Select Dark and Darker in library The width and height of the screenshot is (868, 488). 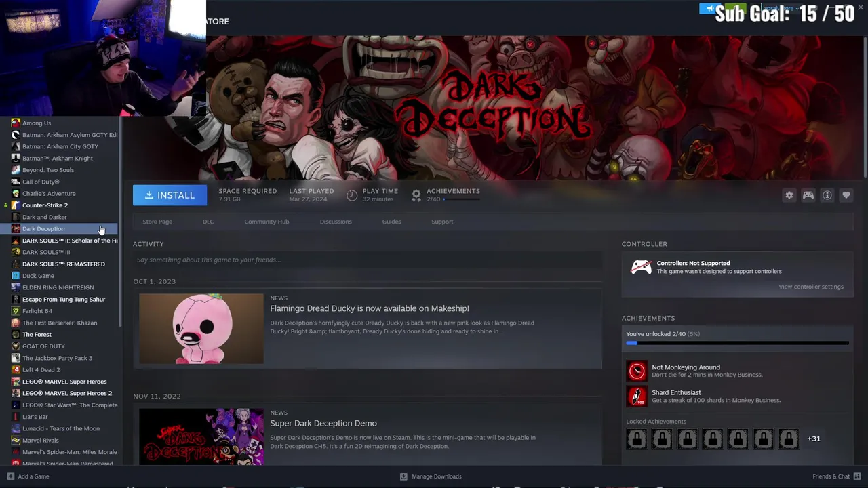point(45,217)
